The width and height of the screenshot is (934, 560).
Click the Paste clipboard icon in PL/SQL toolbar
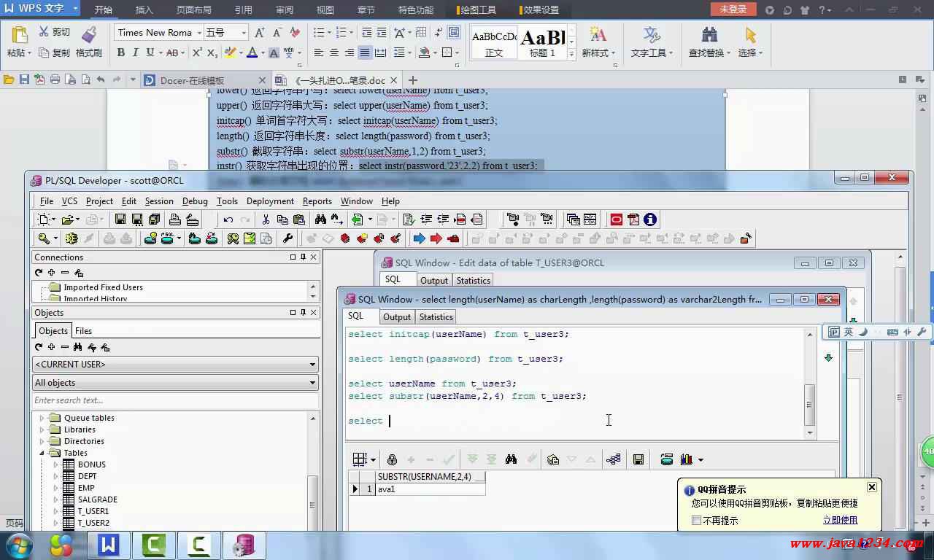click(298, 219)
